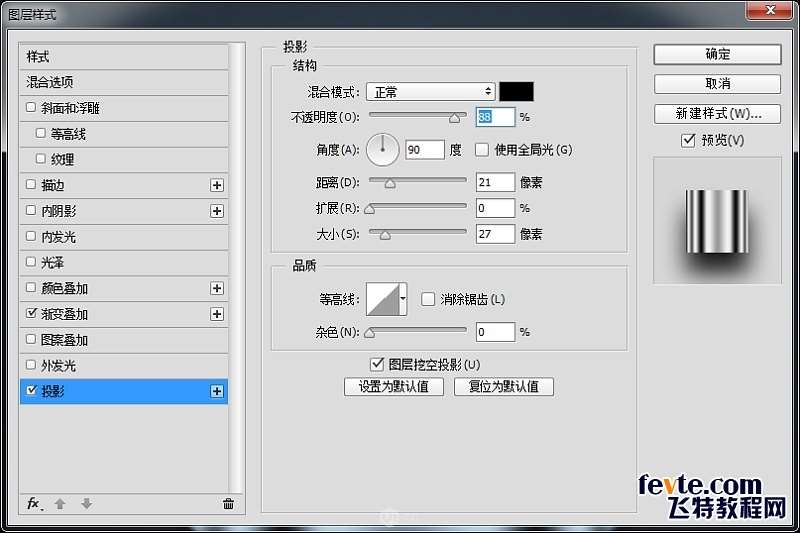800x533 pixels.
Task: Select 混合选项 in the styles list
Action: point(50,82)
